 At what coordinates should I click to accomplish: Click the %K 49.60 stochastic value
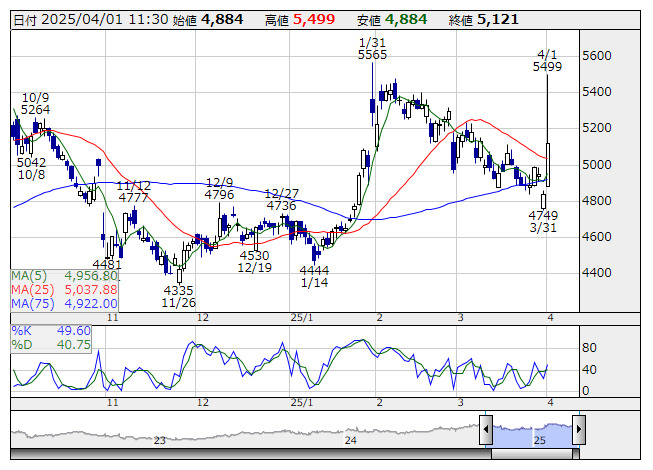(x=51, y=331)
